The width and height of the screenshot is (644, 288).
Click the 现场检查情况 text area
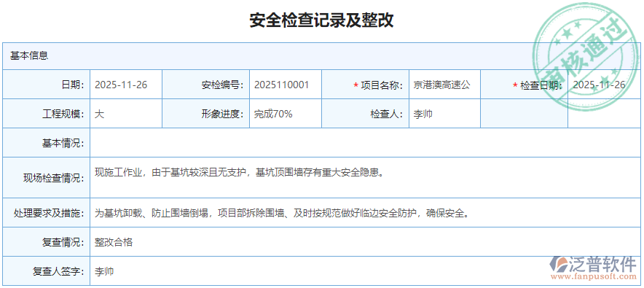pos(365,178)
